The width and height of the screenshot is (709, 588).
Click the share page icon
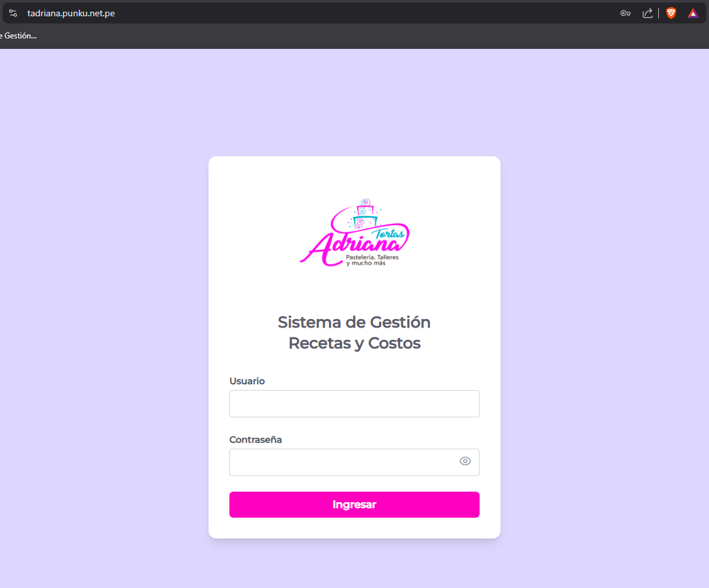point(648,13)
